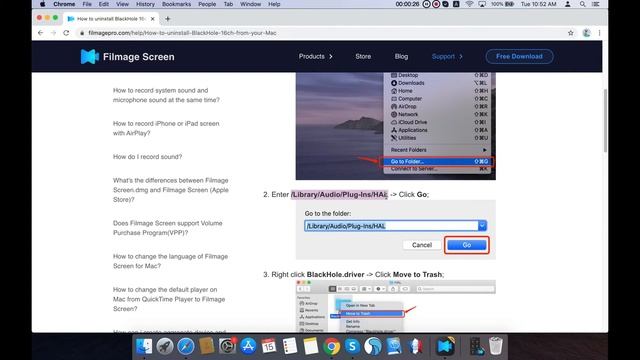Image resolution: width=640 pixels, height=360 pixels.
Task: Open the Wi-Fi status menu
Action: click(x=469, y=4)
